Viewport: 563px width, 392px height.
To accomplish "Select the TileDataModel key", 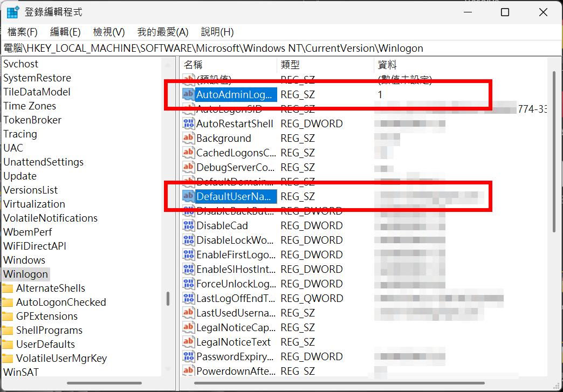I will (37, 92).
